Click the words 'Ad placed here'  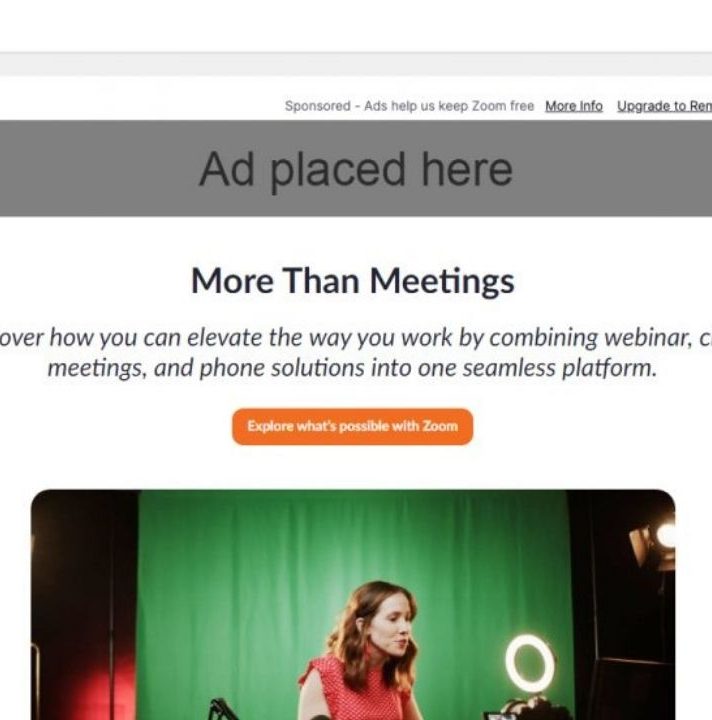coord(356,169)
